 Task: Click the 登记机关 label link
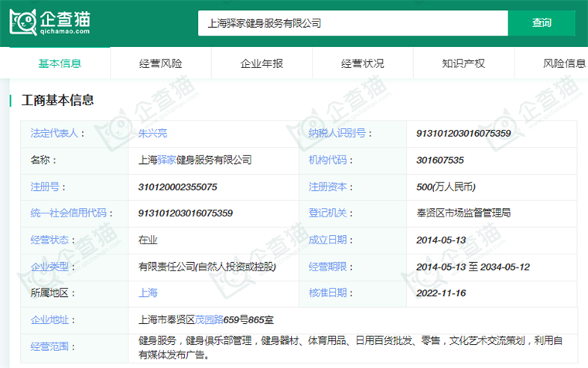[x=328, y=213]
